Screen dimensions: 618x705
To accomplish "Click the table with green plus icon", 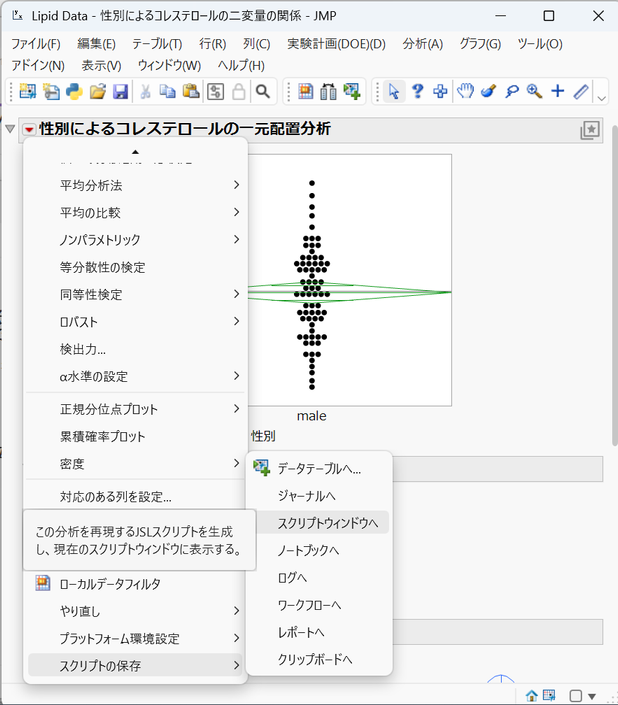I will coord(352,92).
